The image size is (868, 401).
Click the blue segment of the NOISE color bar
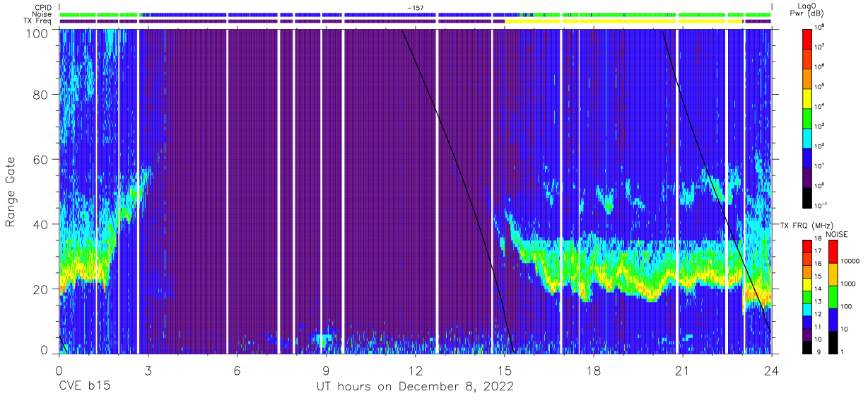[833, 320]
